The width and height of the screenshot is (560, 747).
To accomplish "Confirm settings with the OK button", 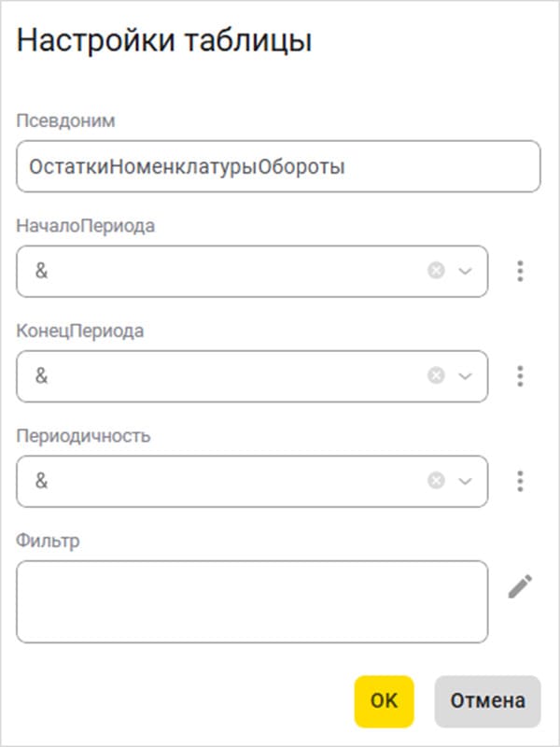I will [x=384, y=701].
